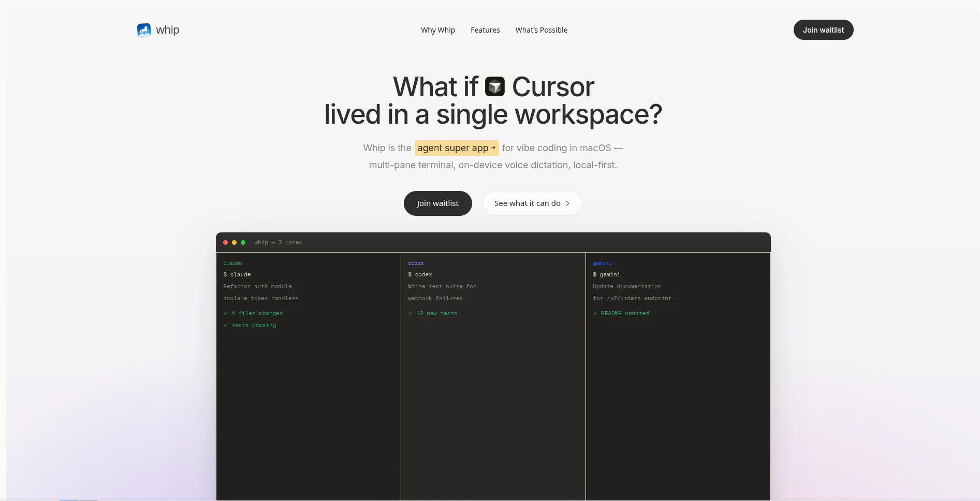The width and height of the screenshot is (980, 501).
Task: Click the yellow dot in terminal titlebar
Action: click(234, 242)
